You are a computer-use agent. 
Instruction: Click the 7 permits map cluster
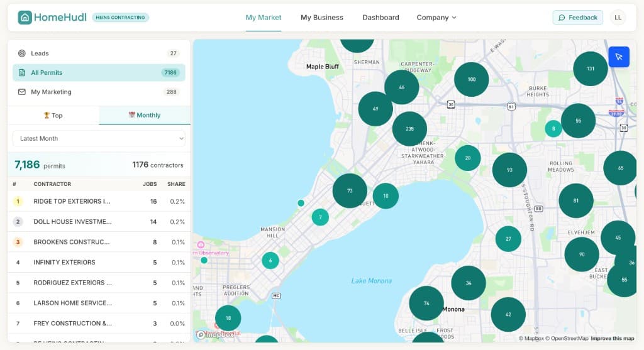coord(320,217)
